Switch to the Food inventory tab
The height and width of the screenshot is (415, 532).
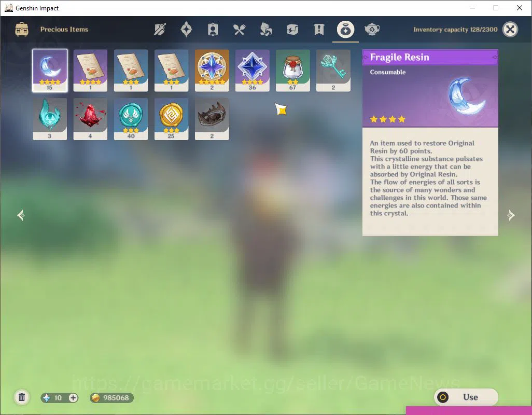pos(239,30)
